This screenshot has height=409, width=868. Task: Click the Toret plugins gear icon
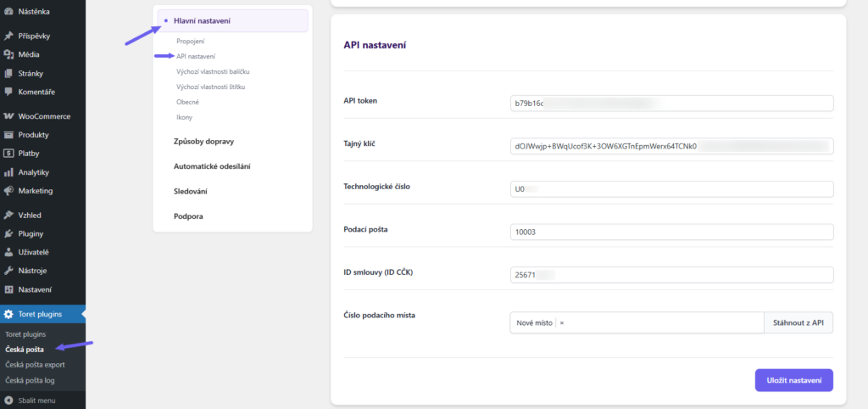coord(8,314)
